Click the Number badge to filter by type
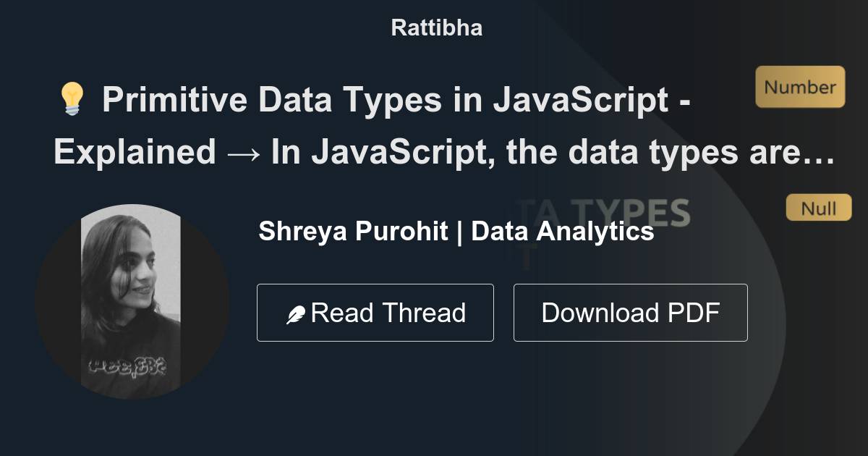 point(799,86)
